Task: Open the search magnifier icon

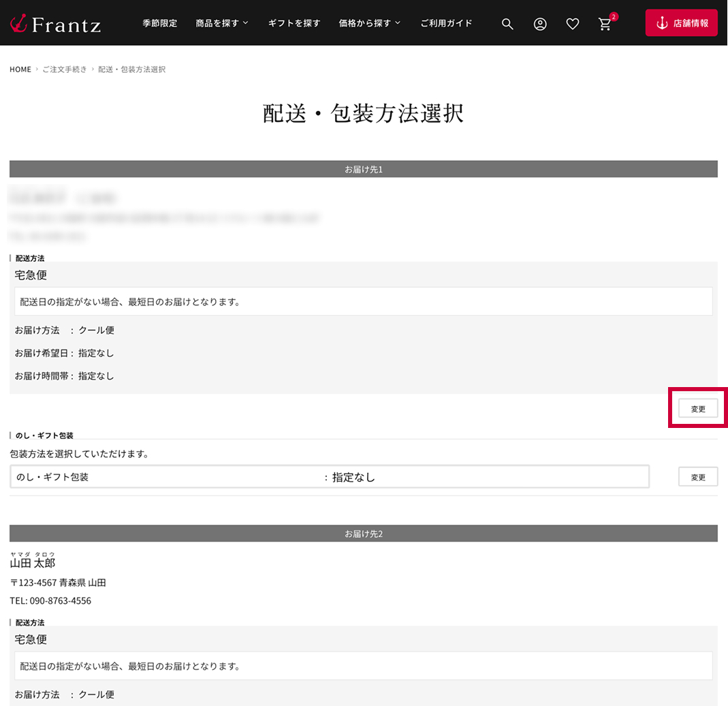Action: click(x=507, y=24)
